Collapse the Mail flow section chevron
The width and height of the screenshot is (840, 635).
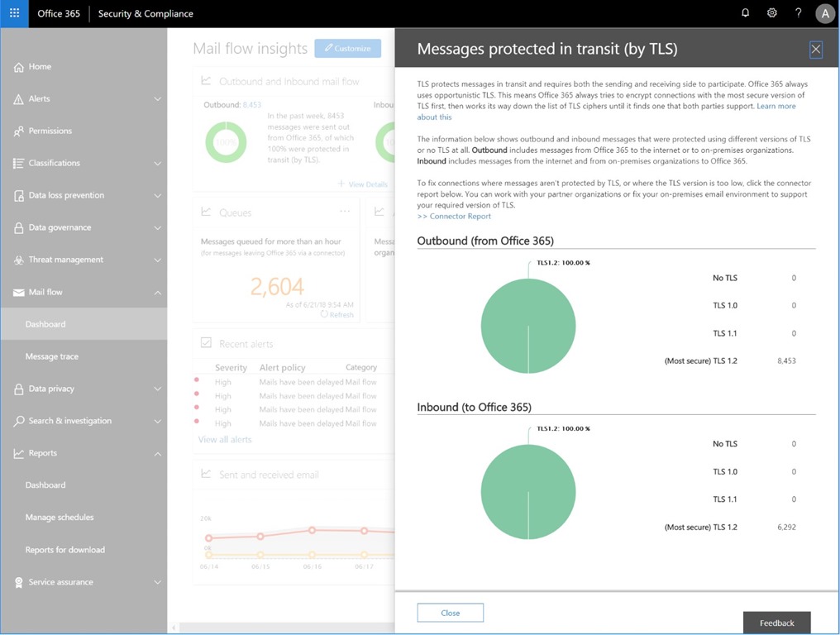tap(157, 293)
